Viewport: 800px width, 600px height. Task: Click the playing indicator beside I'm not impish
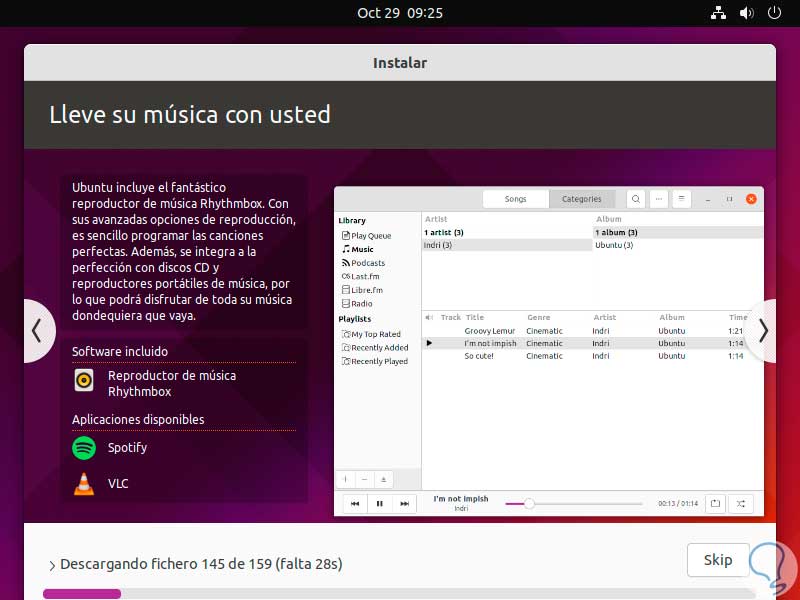(429, 343)
